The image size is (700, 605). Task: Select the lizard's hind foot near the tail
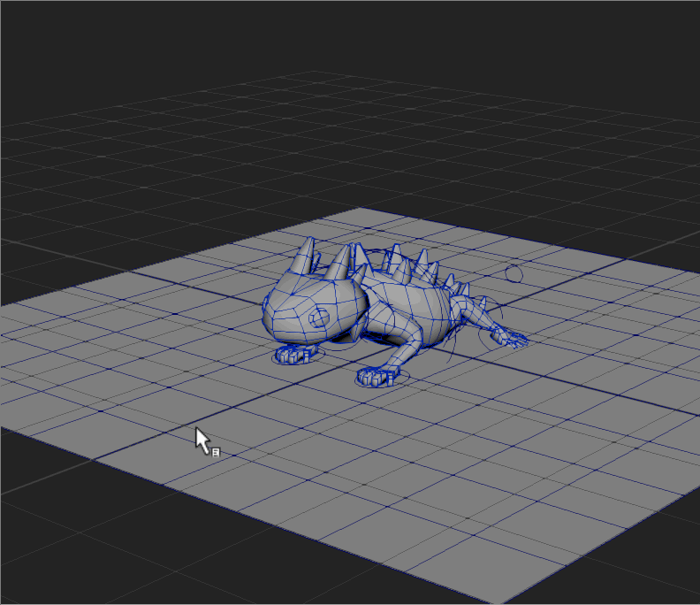tap(510, 338)
